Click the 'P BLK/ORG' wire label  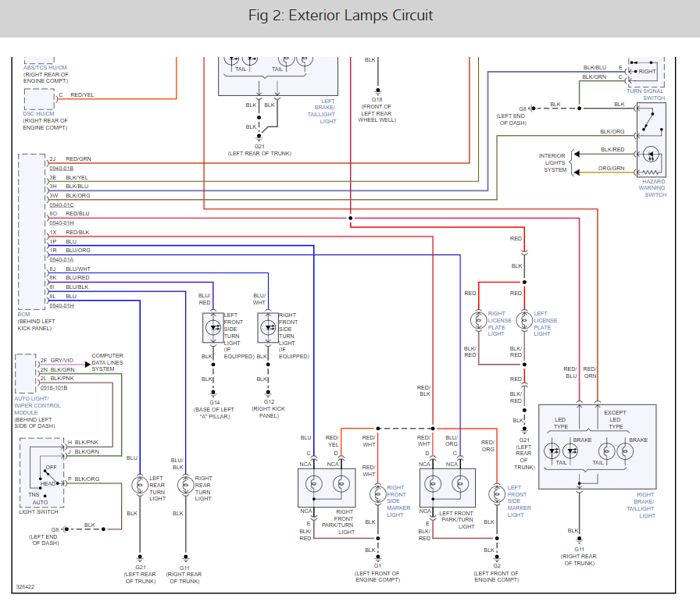(84, 479)
